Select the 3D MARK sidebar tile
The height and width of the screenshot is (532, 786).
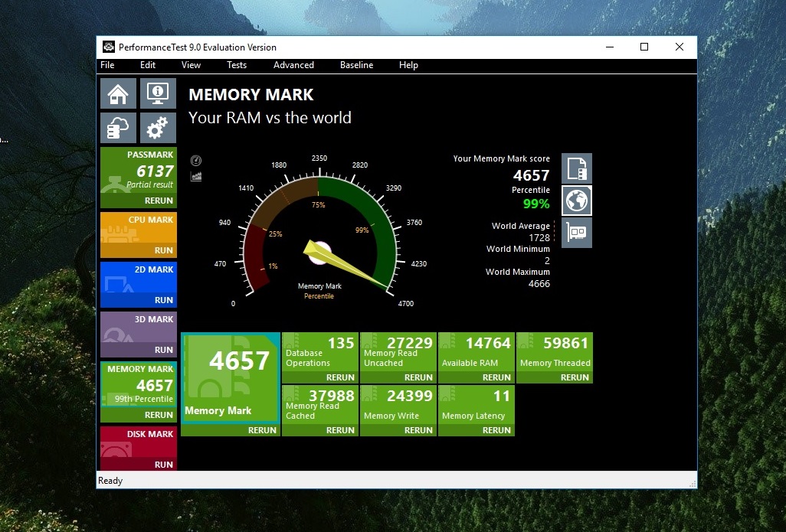click(x=139, y=327)
